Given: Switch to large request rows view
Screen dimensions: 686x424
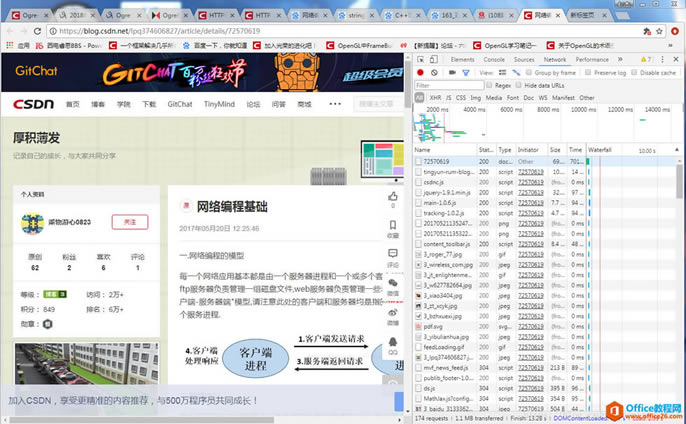Looking at the screenshot, I should point(502,72).
